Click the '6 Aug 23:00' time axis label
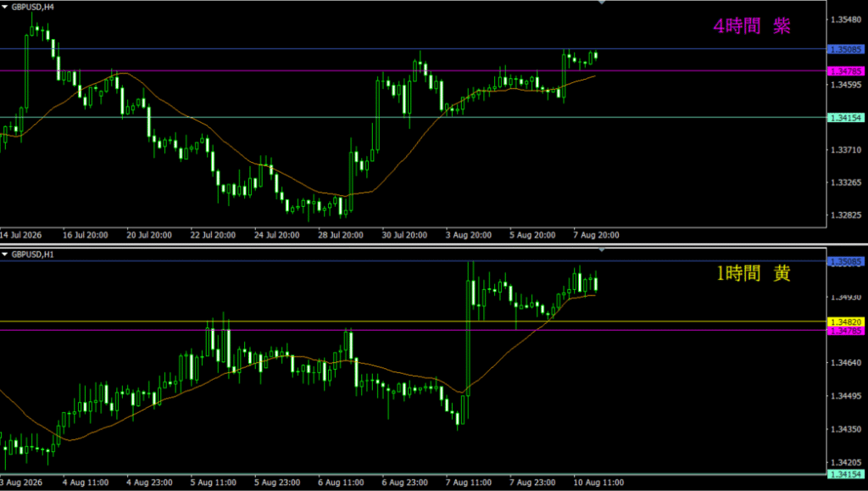The image size is (868, 491). coord(404,483)
